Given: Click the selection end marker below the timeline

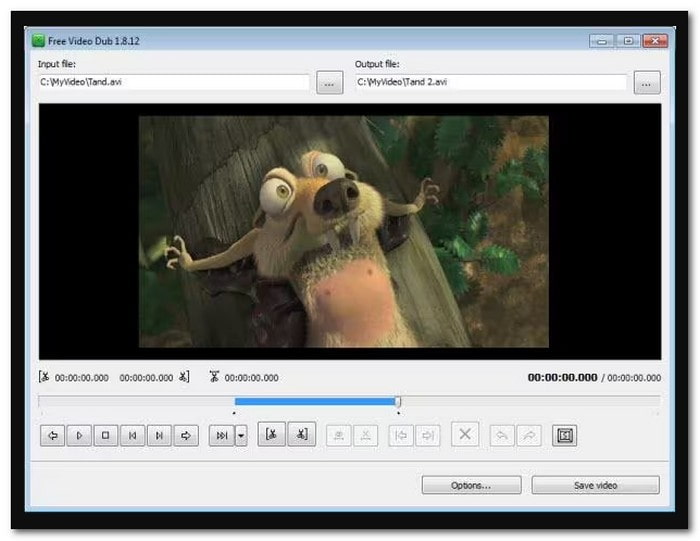Looking at the screenshot, I should pyautogui.click(x=398, y=413).
